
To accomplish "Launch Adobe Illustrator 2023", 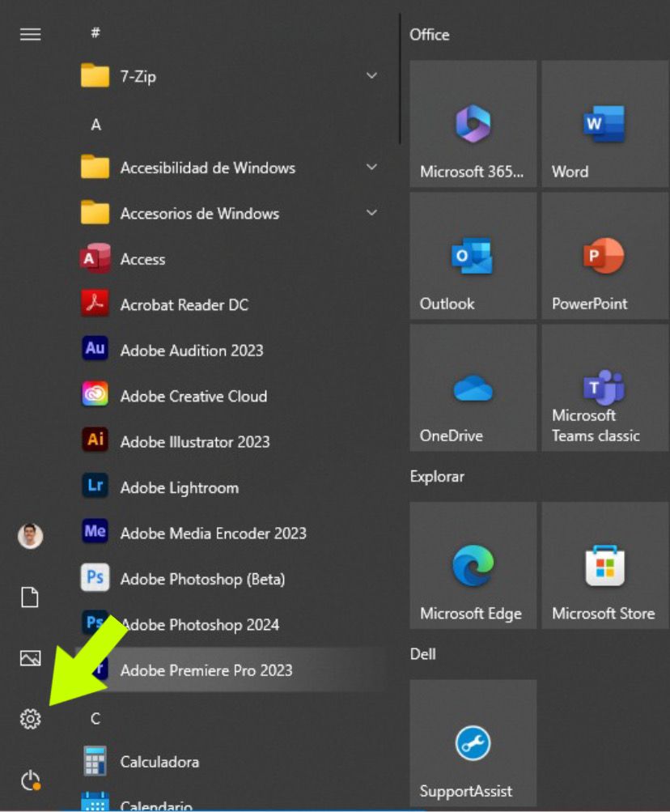I will (x=194, y=441).
